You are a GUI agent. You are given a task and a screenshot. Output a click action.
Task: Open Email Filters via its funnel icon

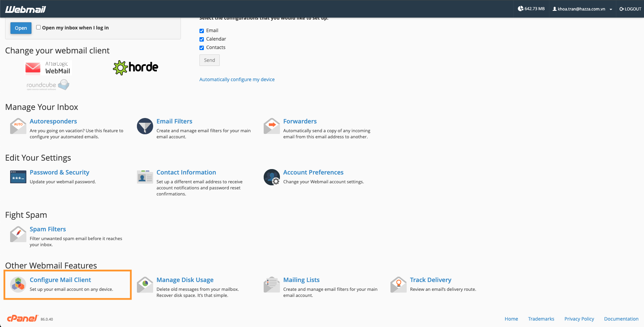pyautogui.click(x=145, y=126)
